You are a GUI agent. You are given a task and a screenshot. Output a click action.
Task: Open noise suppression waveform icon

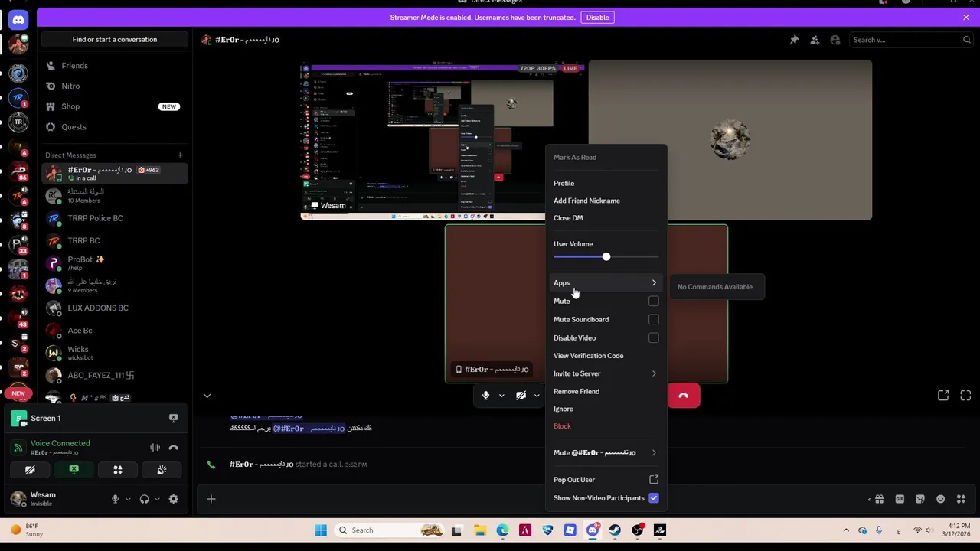tap(155, 448)
